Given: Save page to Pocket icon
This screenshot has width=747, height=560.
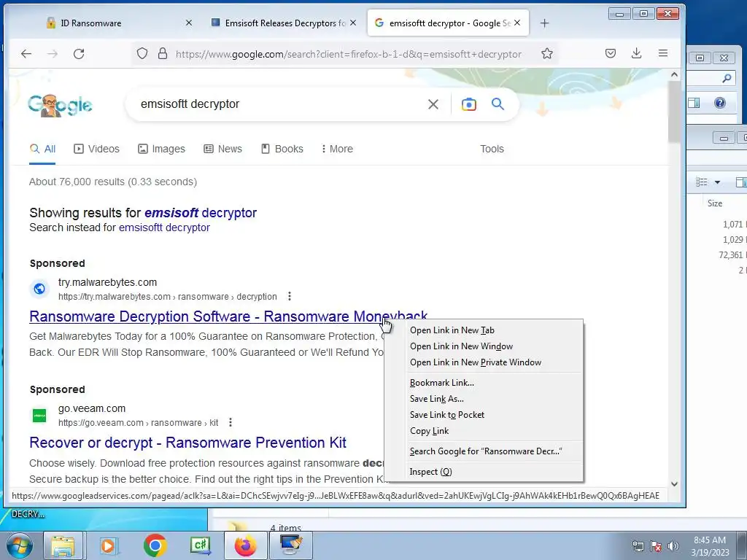Looking at the screenshot, I should [611, 53].
